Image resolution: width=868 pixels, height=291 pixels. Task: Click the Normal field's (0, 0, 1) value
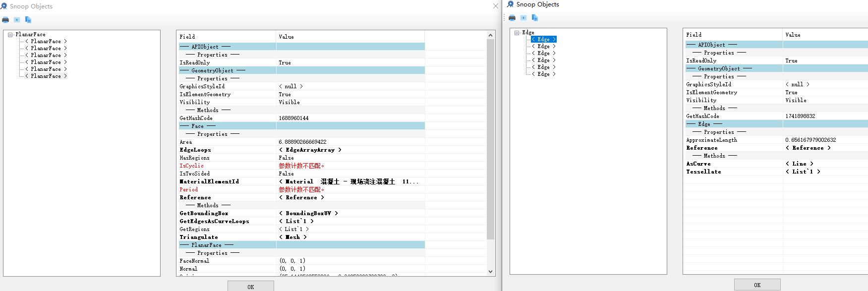pos(292,269)
